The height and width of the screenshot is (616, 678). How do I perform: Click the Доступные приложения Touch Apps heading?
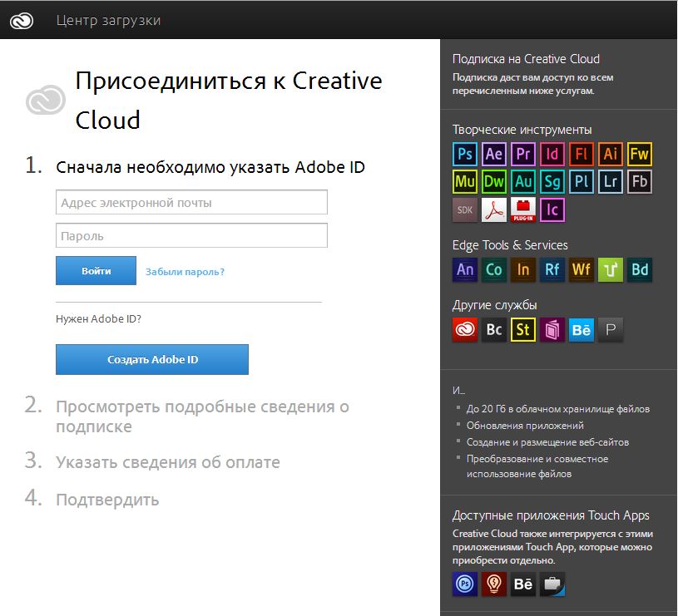tap(551, 515)
